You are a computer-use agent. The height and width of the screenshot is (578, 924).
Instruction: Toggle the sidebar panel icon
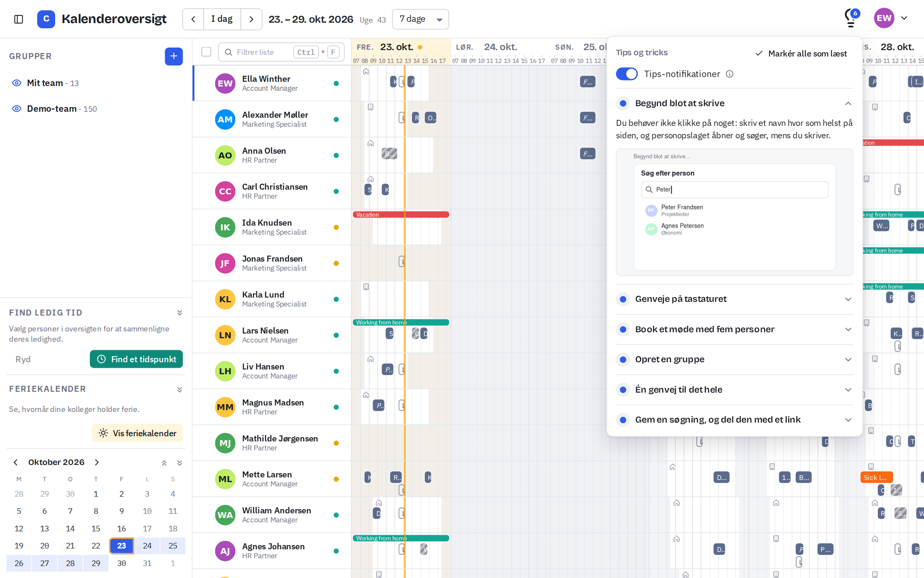coord(18,19)
